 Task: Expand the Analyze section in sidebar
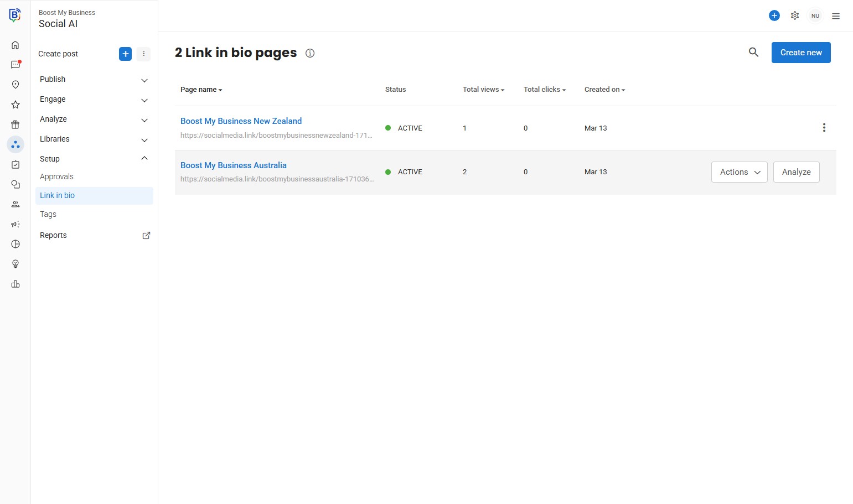[x=144, y=120]
